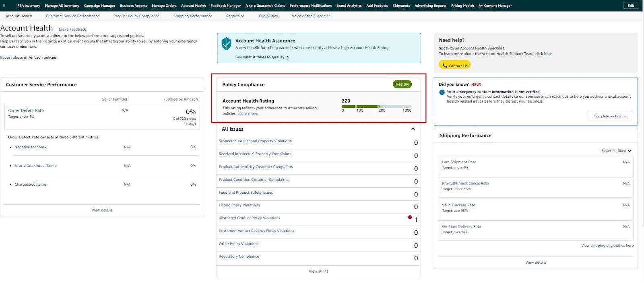Click the Account Health Rating progress bar
Image resolution: width=644 pixels, height=281 pixels.
(x=376, y=107)
